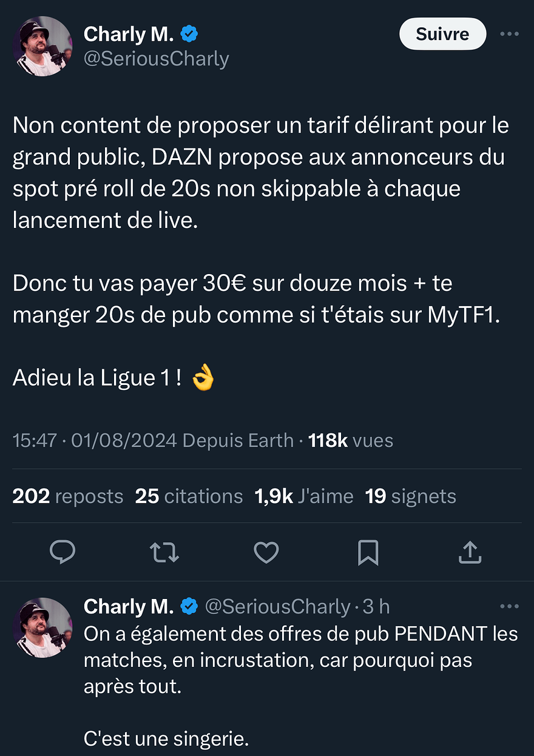
Task: Open the reply comment icon
Action: pyautogui.click(x=62, y=552)
